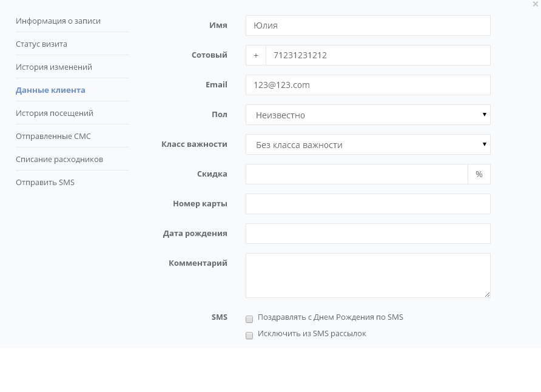Open the Информация о записи section
This screenshot has width=541, height=392.
tap(58, 21)
